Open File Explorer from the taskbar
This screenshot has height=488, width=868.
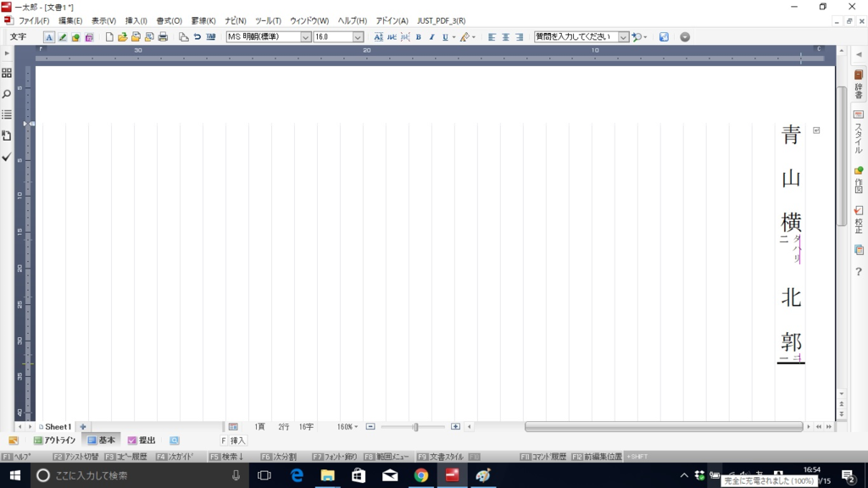point(328,475)
